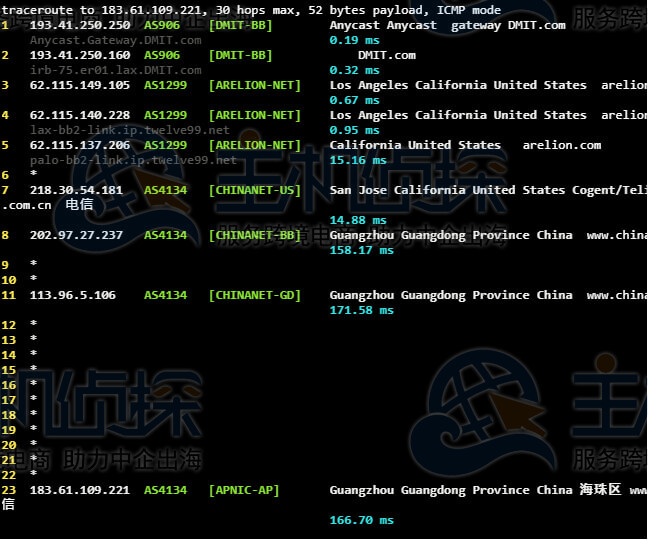Viewport: 648px width, 540px height.
Task: Click hostname Anycast.Gateway.DMIT.com
Action: click(x=115, y=40)
